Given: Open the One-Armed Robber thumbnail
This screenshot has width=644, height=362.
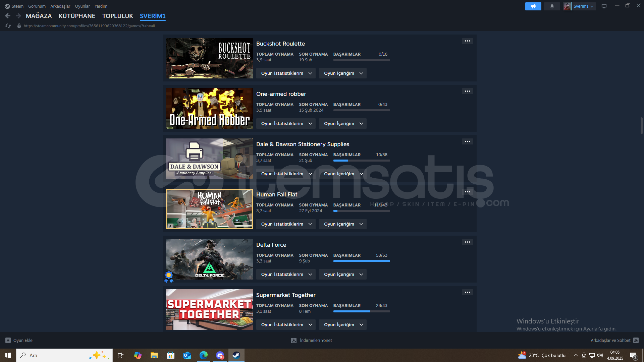Looking at the screenshot, I should click(x=209, y=108).
